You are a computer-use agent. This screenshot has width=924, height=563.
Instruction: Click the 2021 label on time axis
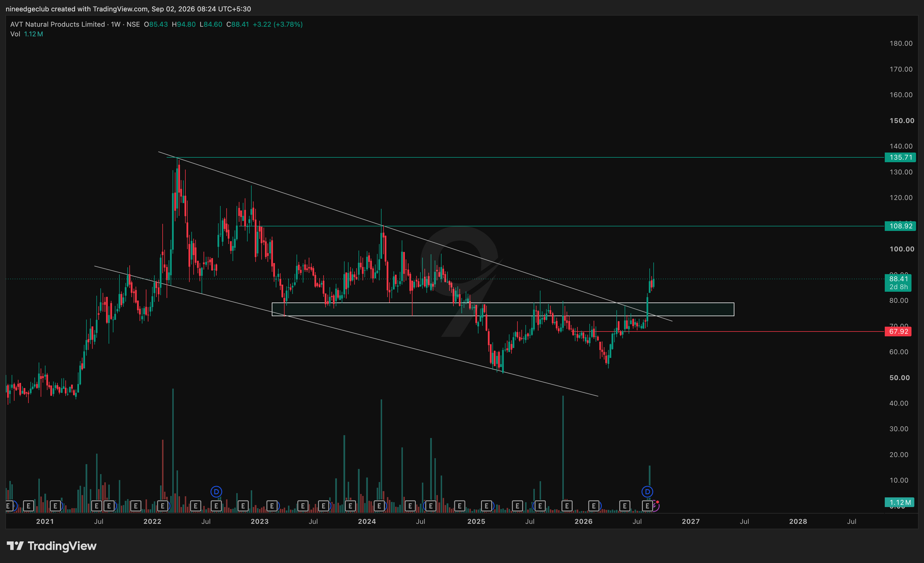(45, 522)
